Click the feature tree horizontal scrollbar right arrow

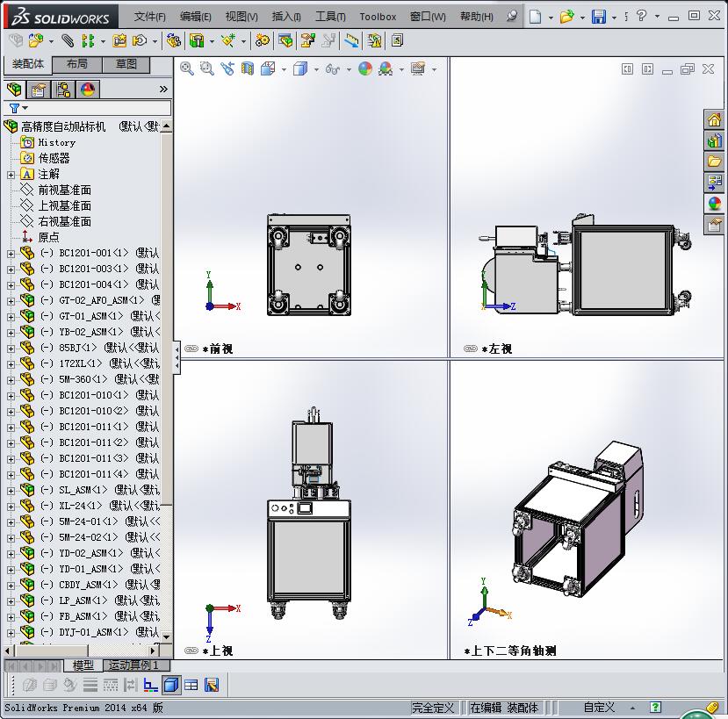coord(153,651)
